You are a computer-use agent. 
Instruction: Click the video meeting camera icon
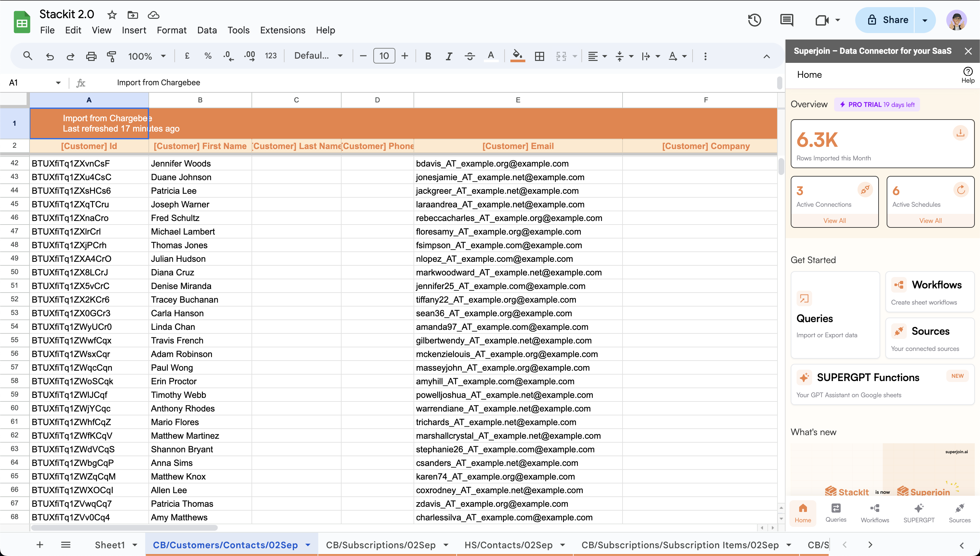[x=822, y=20]
